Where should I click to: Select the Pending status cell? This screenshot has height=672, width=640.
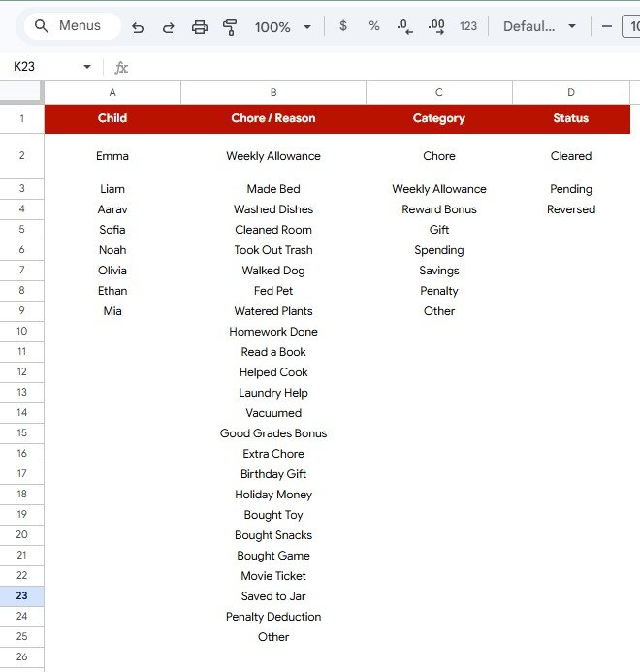[x=571, y=189]
